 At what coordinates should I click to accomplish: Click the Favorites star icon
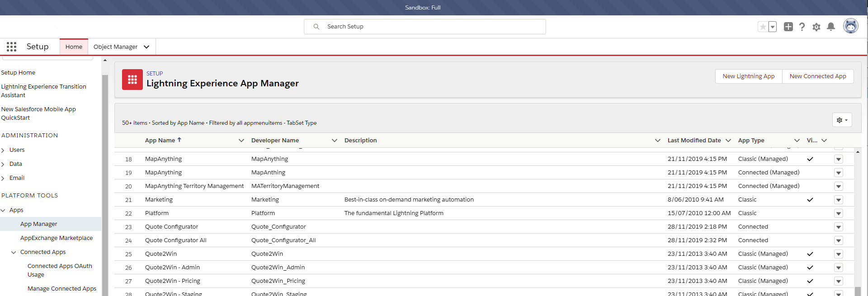tap(763, 27)
